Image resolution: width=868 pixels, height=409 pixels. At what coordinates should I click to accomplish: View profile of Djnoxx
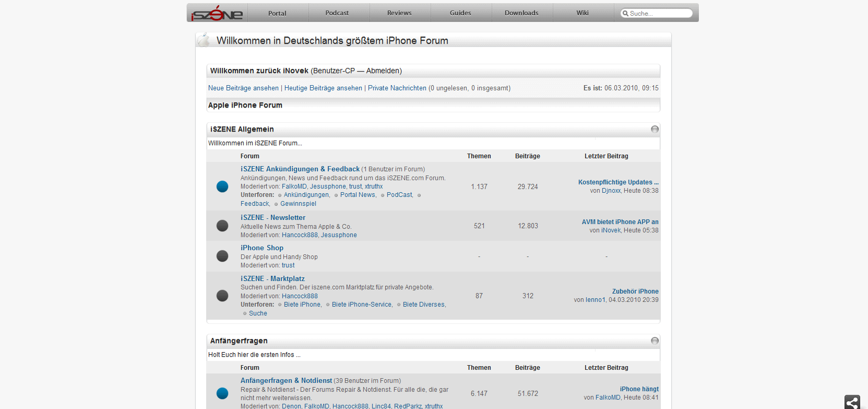611,191
